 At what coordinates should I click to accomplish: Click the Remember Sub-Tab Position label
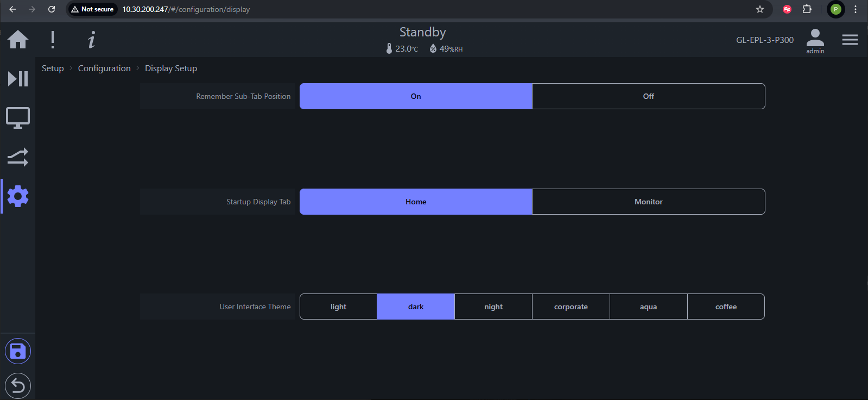pyautogui.click(x=243, y=96)
